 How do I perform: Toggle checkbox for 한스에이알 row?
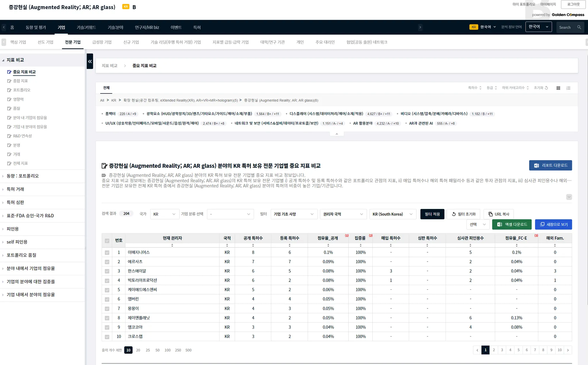pos(107,271)
